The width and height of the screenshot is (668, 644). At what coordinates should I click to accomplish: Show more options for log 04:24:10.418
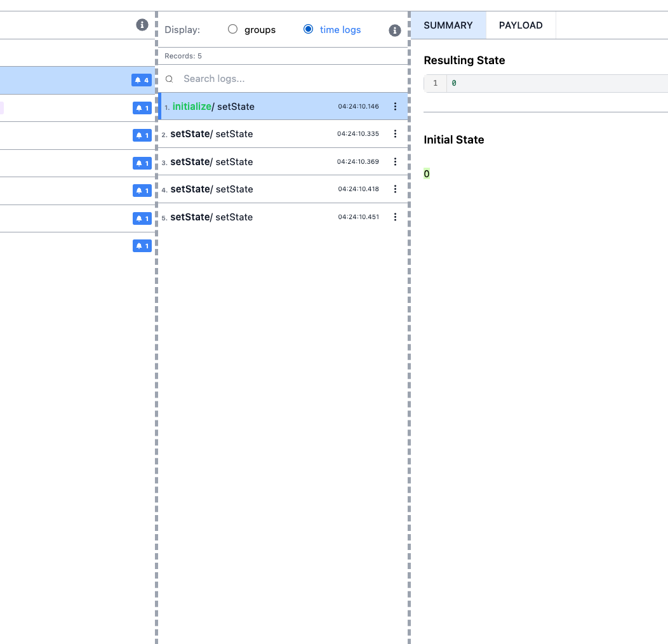click(x=395, y=189)
